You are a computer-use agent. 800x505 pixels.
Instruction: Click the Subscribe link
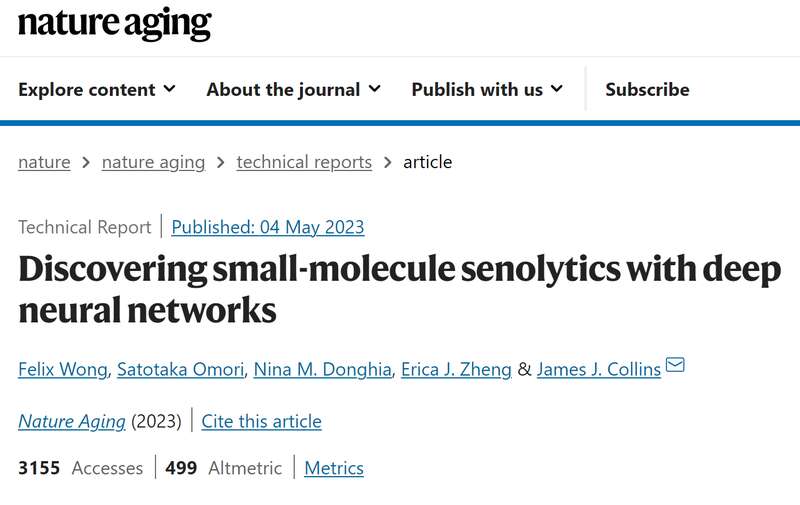[x=647, y=89]
